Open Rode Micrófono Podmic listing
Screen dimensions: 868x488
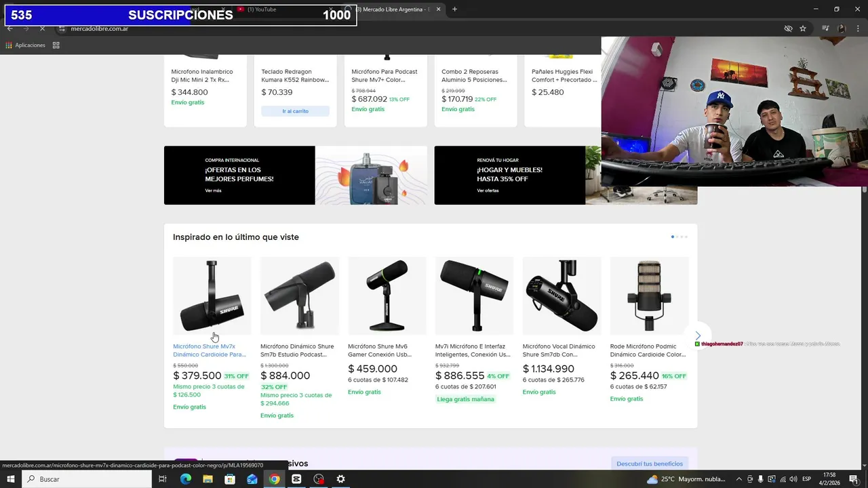click(x=648, y=350)
